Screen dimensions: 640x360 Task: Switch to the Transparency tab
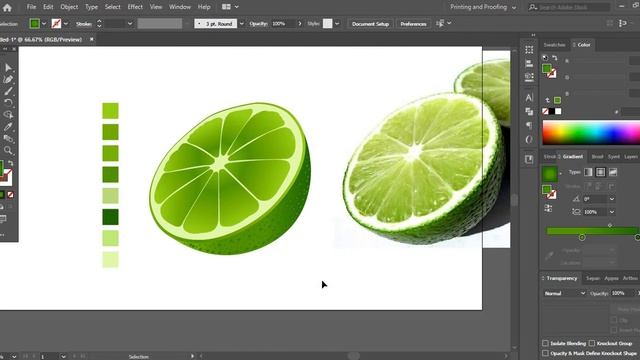point(562,278)
